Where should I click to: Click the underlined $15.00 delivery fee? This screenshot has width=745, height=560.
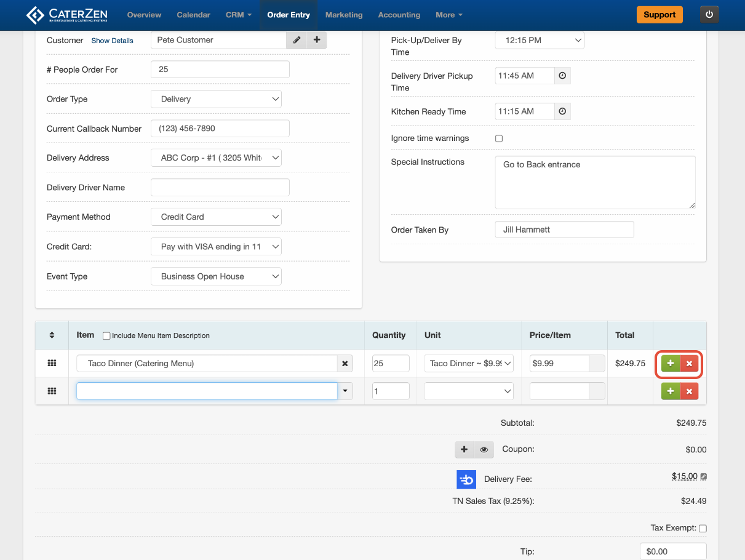(x=685, y=476)
